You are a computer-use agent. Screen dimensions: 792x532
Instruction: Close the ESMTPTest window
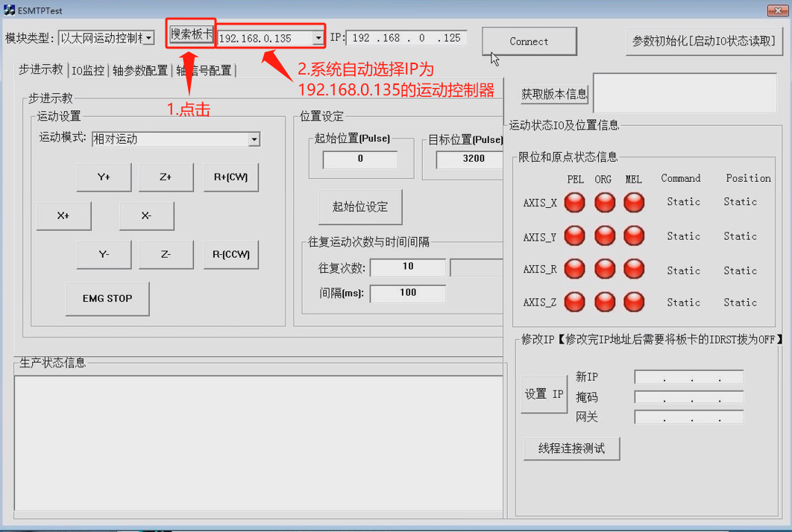pos(777,10)
